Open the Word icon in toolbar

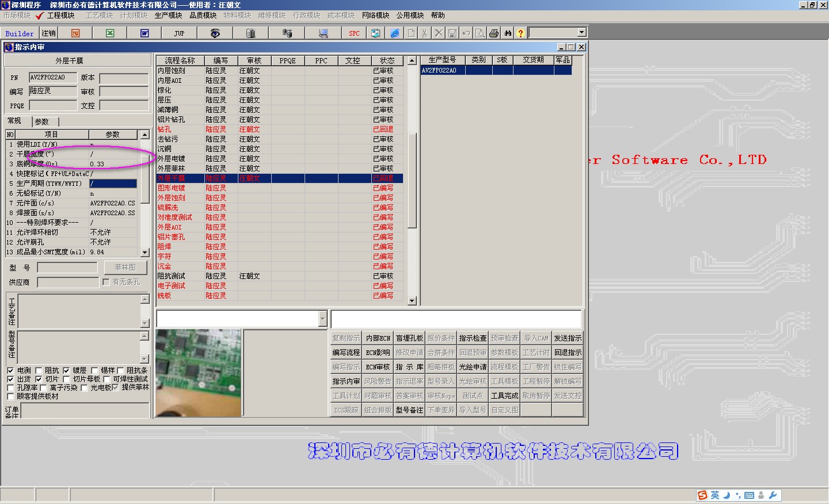(x=144, y=33)
